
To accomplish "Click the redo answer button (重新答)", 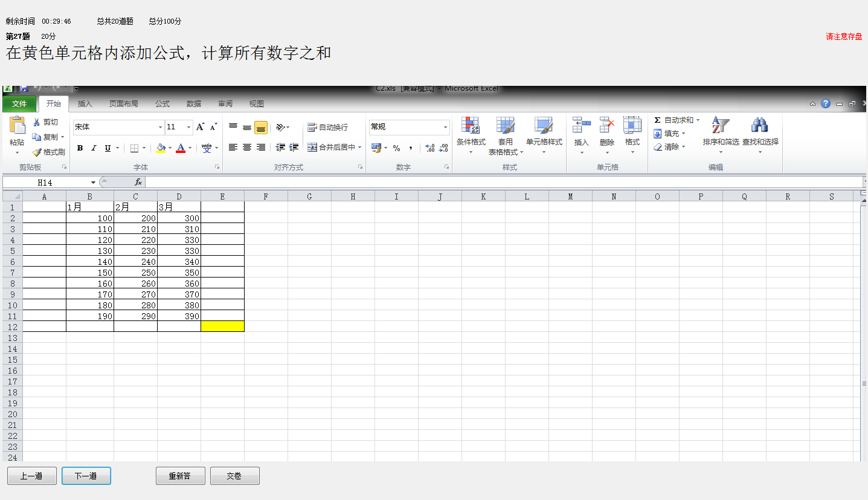I will coord(181,476).
